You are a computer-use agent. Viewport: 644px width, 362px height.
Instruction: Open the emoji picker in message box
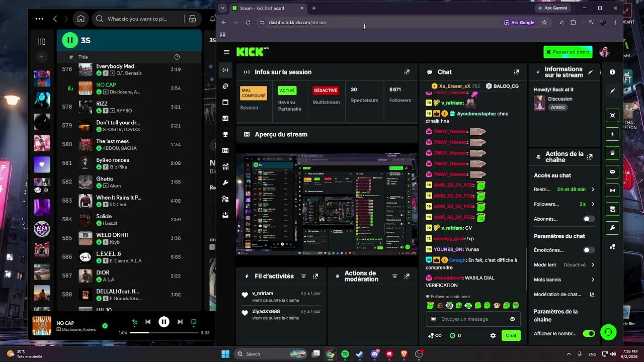513,319
